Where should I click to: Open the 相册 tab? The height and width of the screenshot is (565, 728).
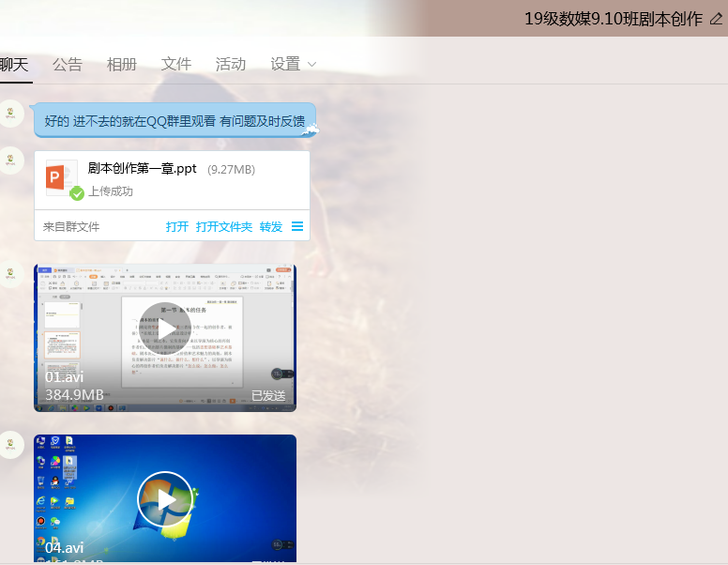[x=122, y=64]
